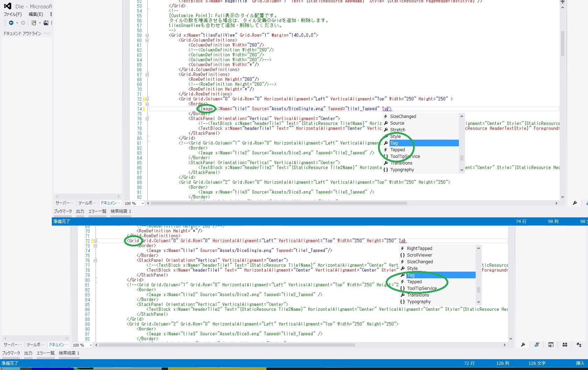Viewport: 588px width, 370px height.
Task: Open 出力 tab in upper window
Action: click(80, 211)
